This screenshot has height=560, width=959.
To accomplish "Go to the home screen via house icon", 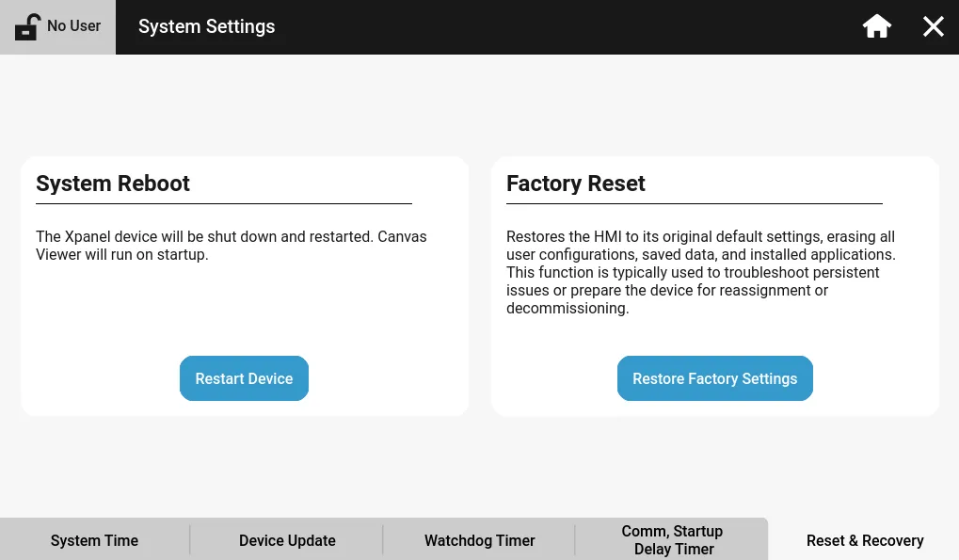I will click(876, 26).
